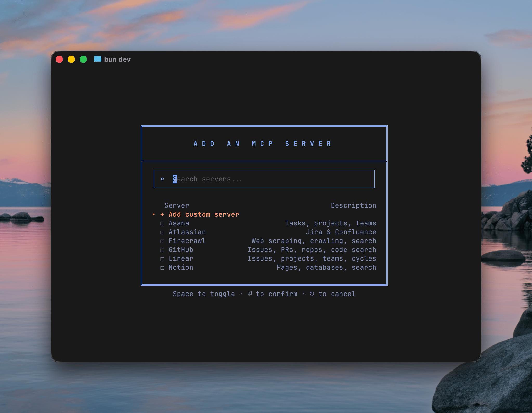
Task: Click the Firecrawl server name
Action: [187, 241]
